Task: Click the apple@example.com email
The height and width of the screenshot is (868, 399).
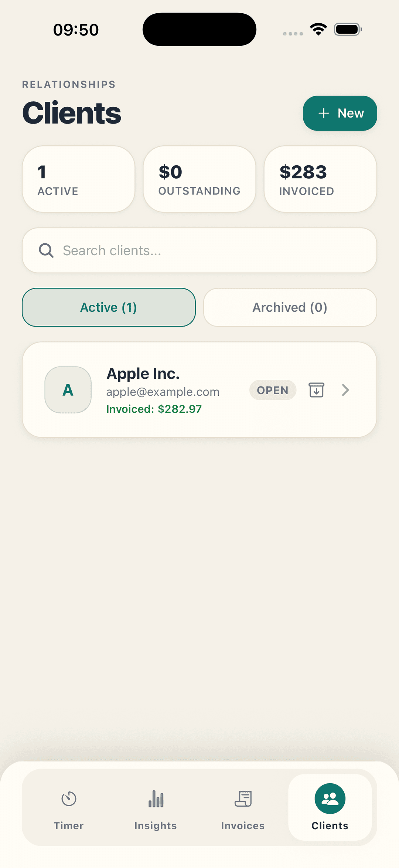Action: [163, 392]
